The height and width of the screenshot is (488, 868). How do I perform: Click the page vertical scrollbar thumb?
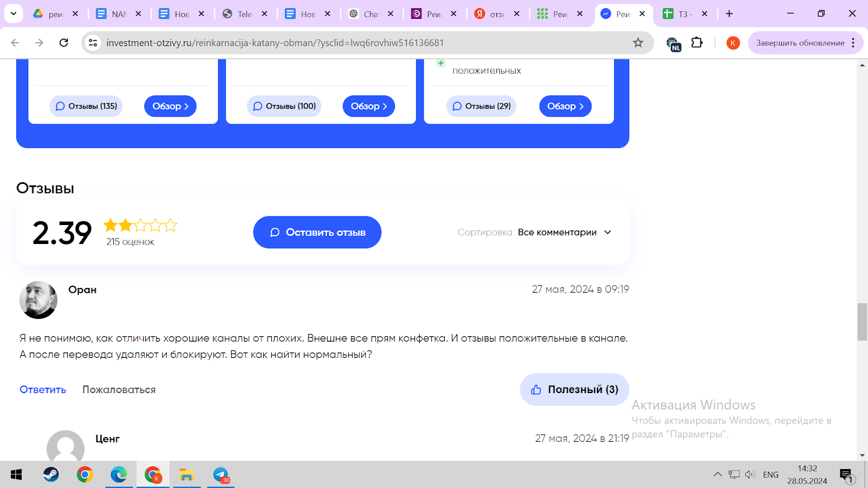pyautogui.click(x=862, y=322)
